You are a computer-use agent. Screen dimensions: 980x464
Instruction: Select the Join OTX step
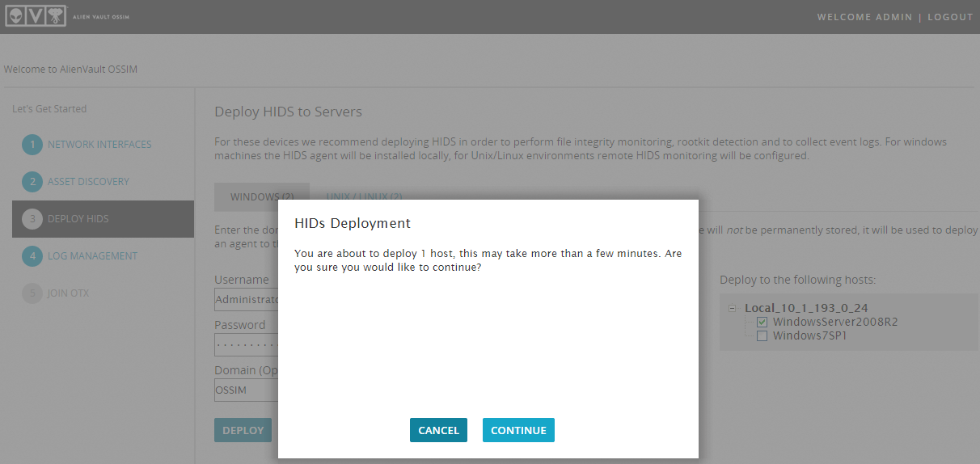pyautogui.click(x=68, y=293)
